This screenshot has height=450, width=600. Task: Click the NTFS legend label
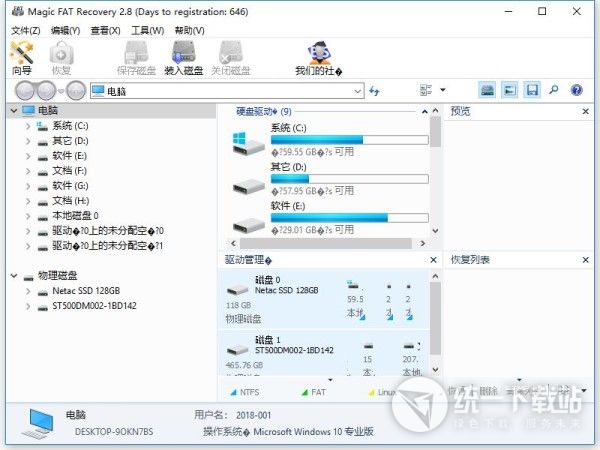pos(249,392)
